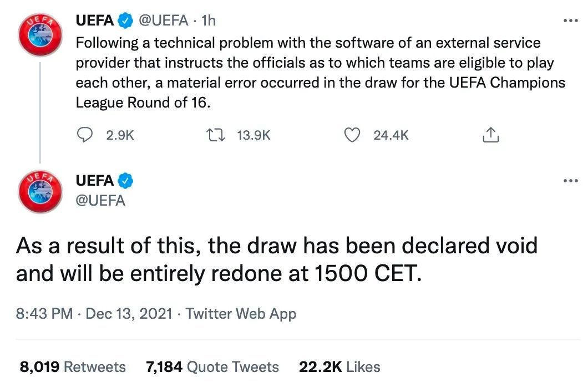Open the more options menu on first tweet
Viewport: 588px width, 388px height.
coord(570,21)
